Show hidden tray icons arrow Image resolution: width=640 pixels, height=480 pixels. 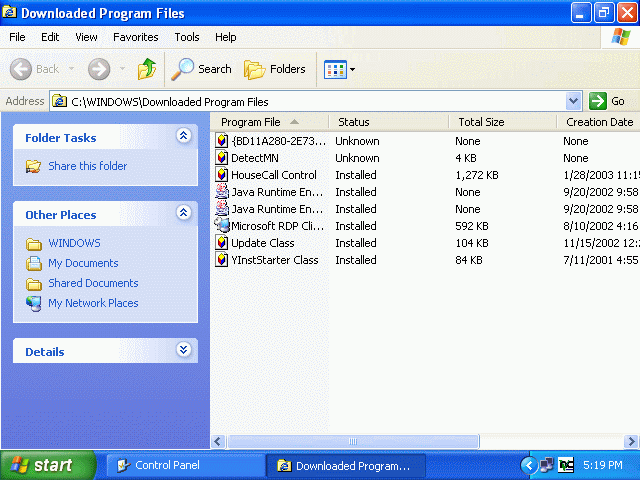pos(529,465)
